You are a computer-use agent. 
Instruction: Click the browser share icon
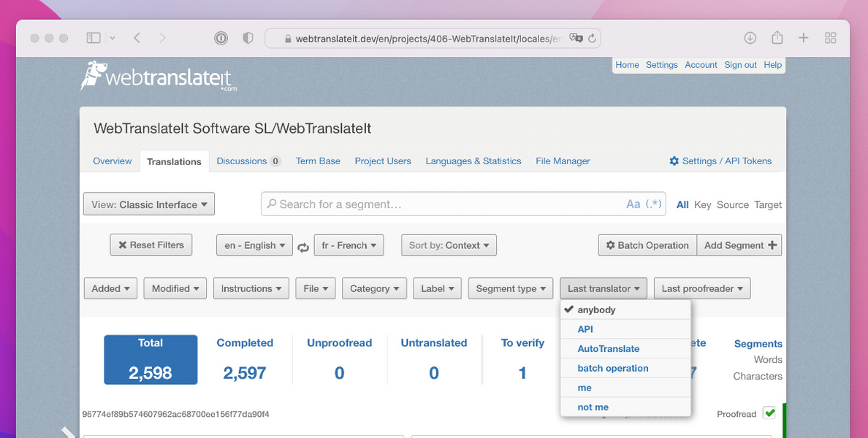coord(777,37)
